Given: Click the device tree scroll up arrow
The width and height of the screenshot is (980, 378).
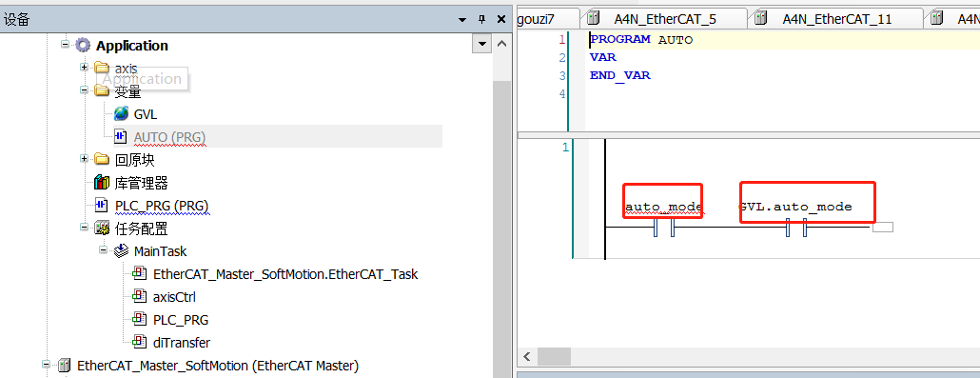Looking at the screenshot, I should point(501,44).
